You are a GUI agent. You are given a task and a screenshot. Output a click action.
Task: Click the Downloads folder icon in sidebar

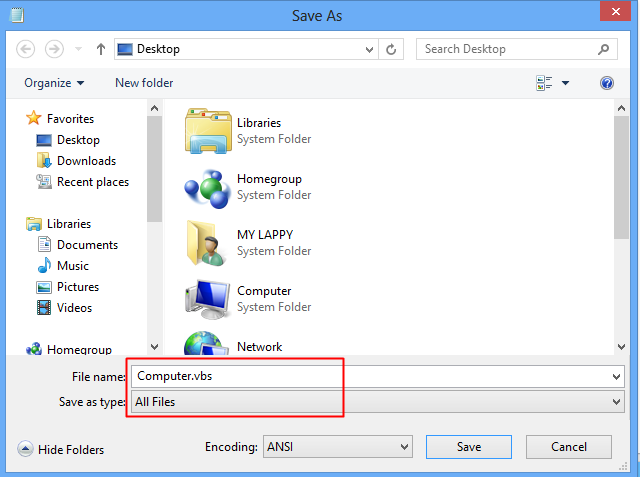click(x=44, y=160)
